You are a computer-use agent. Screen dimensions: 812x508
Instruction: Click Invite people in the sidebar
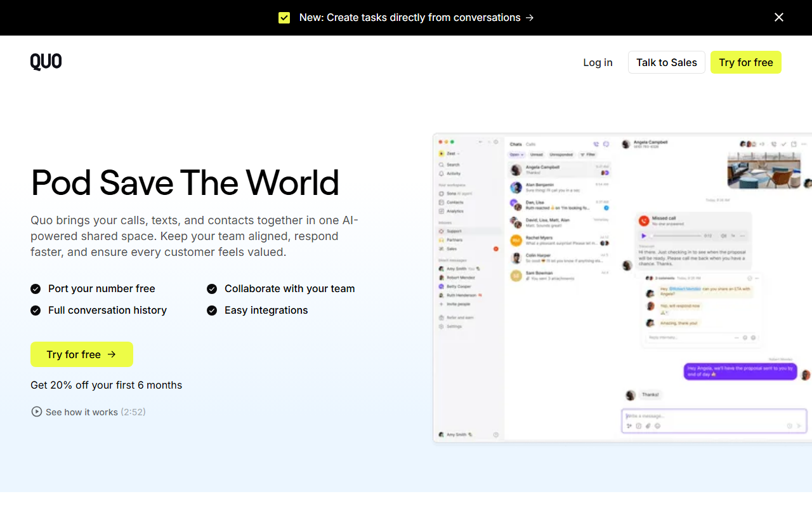(x=455, y=304)
